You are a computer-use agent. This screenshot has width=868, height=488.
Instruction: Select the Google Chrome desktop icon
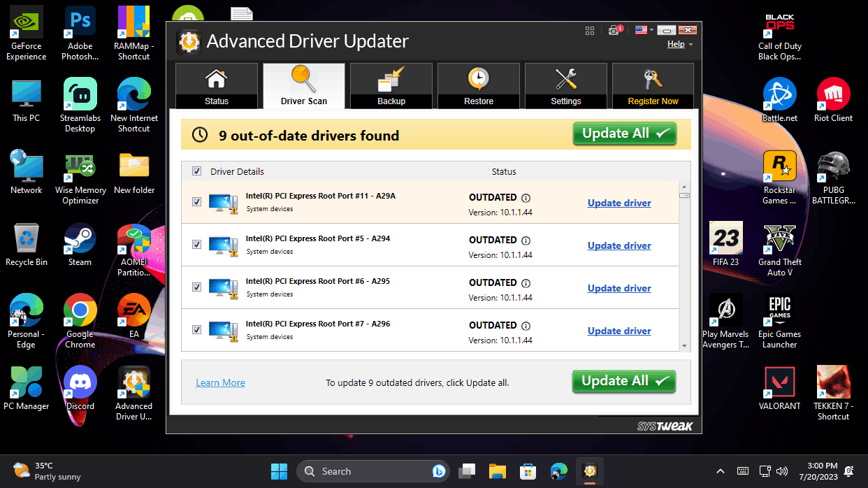click(x=80, y=322)
